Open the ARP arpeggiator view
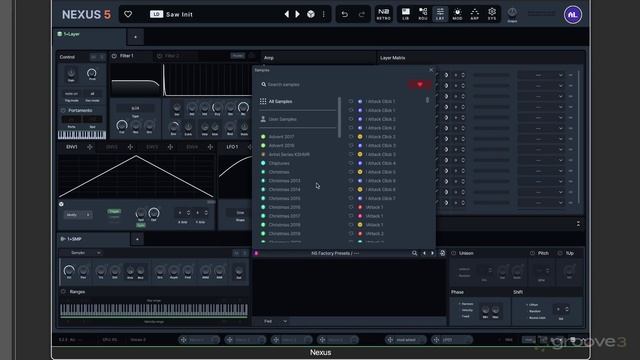Viewport: 640px width, 360px height. [x=475, y=14]
